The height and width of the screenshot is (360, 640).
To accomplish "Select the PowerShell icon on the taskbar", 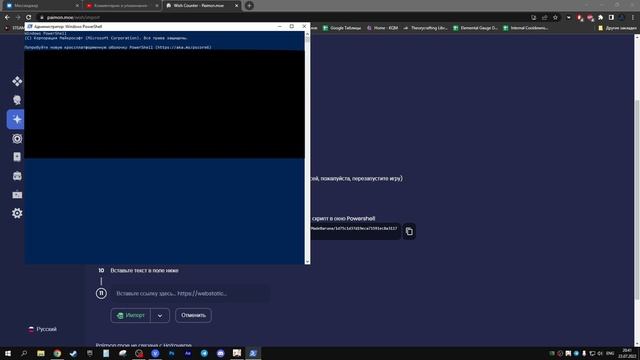I will pyautogui.click(x=253, y=353).
